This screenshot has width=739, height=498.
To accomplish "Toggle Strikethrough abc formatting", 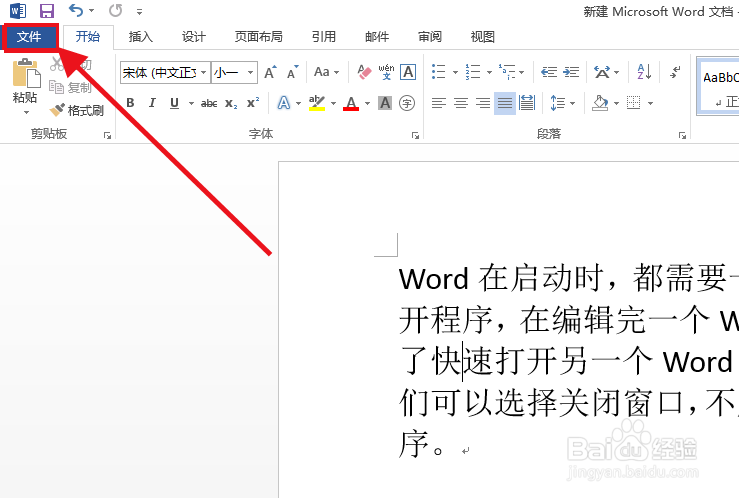I will [209, 103].
